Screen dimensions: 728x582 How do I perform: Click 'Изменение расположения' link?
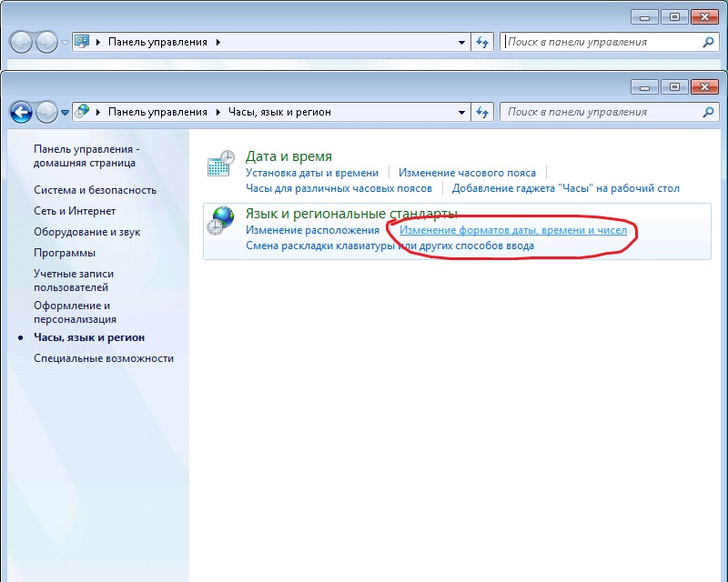[312, 230]
